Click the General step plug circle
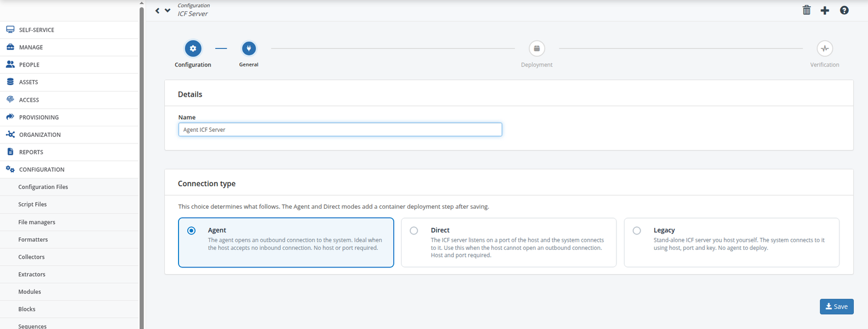The width and height of the screenshot is (868, 329). click(249, 48)
